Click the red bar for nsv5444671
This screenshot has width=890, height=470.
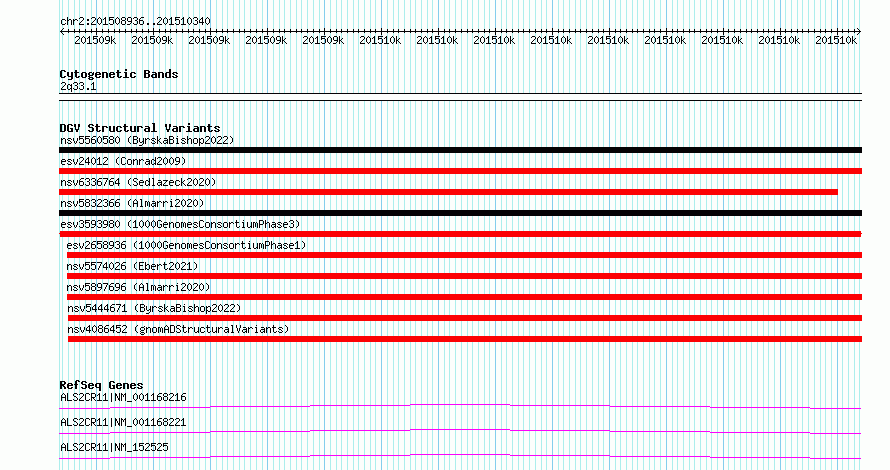coord(465,318)
